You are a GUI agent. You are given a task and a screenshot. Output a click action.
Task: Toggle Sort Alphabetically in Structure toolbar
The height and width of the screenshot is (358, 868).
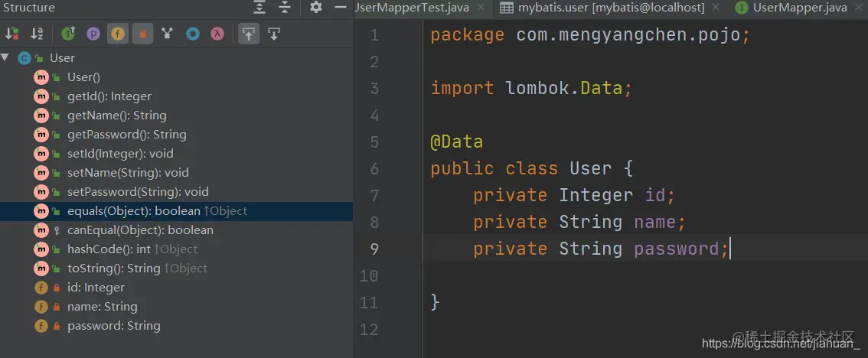[37, 34]
